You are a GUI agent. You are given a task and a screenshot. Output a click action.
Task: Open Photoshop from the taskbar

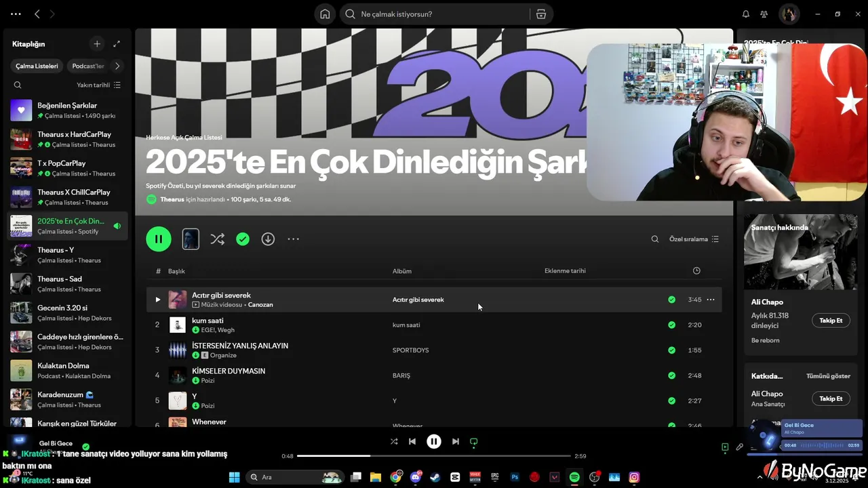coord(515,477)
